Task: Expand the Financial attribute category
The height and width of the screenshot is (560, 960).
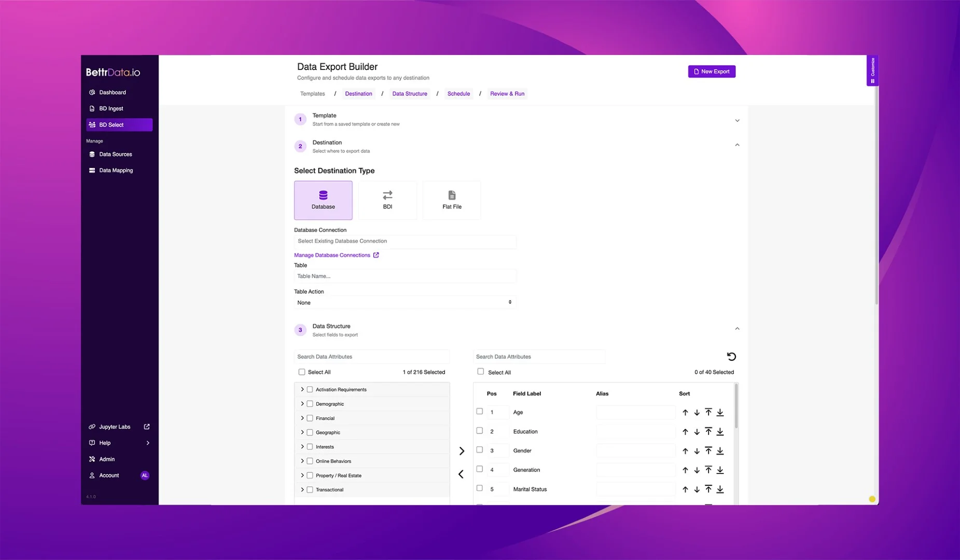Action: tap(302, 418)
